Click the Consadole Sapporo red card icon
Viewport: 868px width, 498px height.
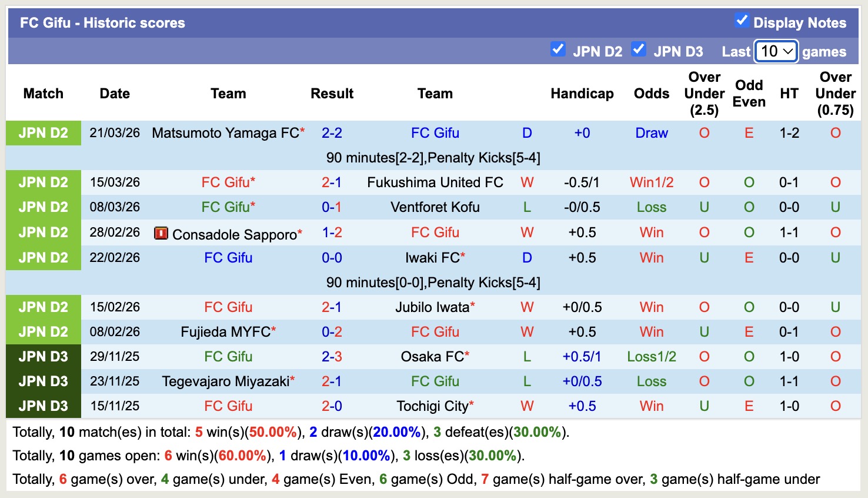pos(161,233)
